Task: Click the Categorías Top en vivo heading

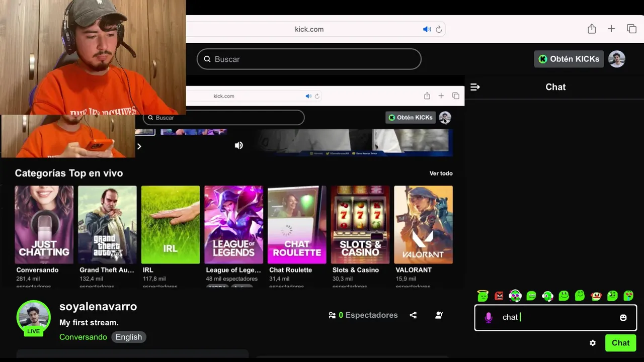Action: point(69,173)
